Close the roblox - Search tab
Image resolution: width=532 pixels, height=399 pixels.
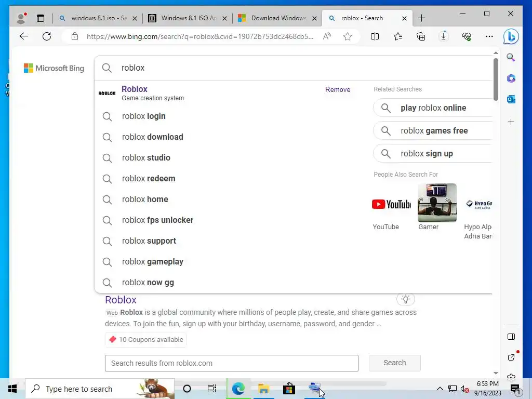(x=404, y=18)
